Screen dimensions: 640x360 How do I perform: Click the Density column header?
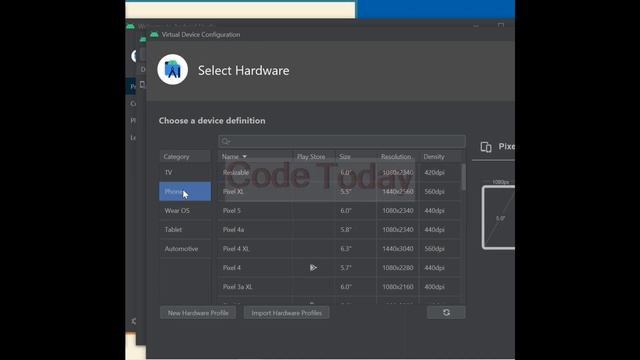(x=441, y=157)
